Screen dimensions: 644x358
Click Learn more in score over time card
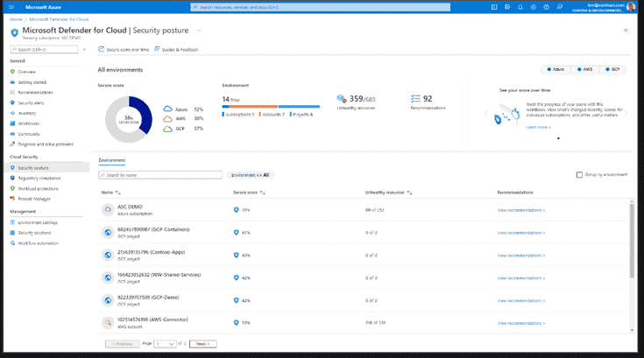(539, 128)
